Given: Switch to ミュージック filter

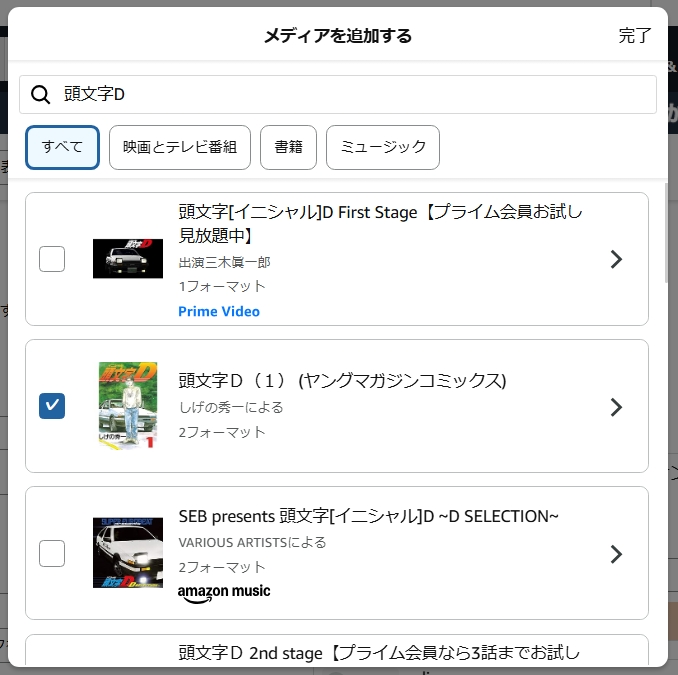Looking at the screenshot, I should click(383, 147).
